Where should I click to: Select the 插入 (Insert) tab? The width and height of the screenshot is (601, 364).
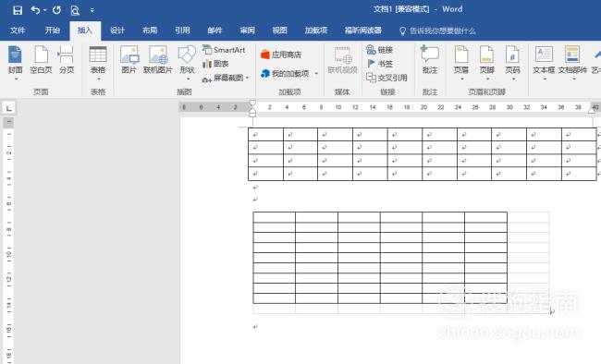coord(85,30)
